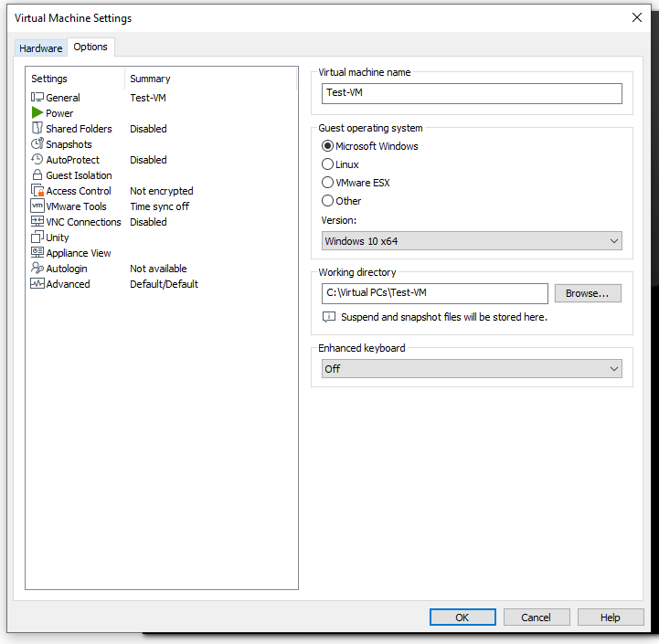Select the Shared Folders row label
The height and width of the screenshot is (644, 659).
tap(79, 129)
